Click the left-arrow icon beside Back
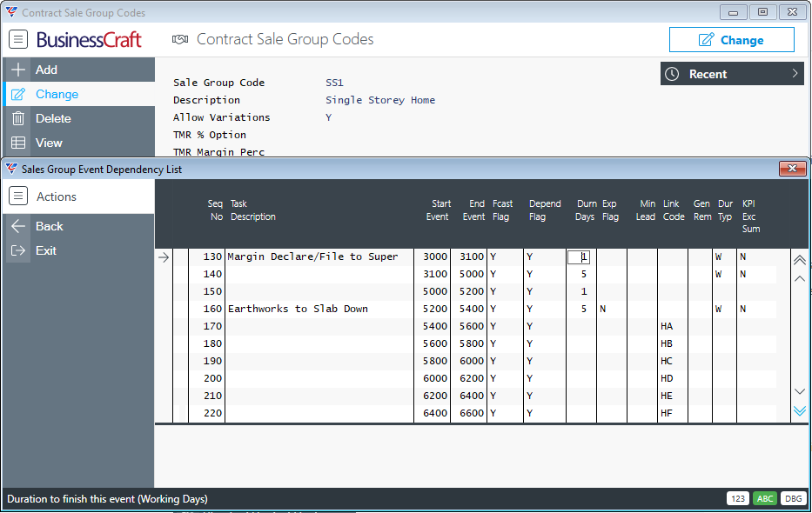The width and height of the screenshot is (812, 513). click(18, 226)
